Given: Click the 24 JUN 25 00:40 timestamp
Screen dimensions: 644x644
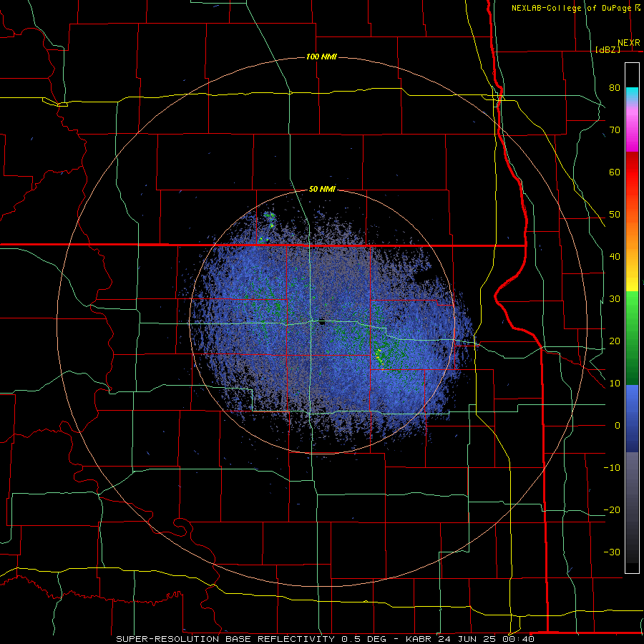Looking at the screenshot, I should pos(486,639).
